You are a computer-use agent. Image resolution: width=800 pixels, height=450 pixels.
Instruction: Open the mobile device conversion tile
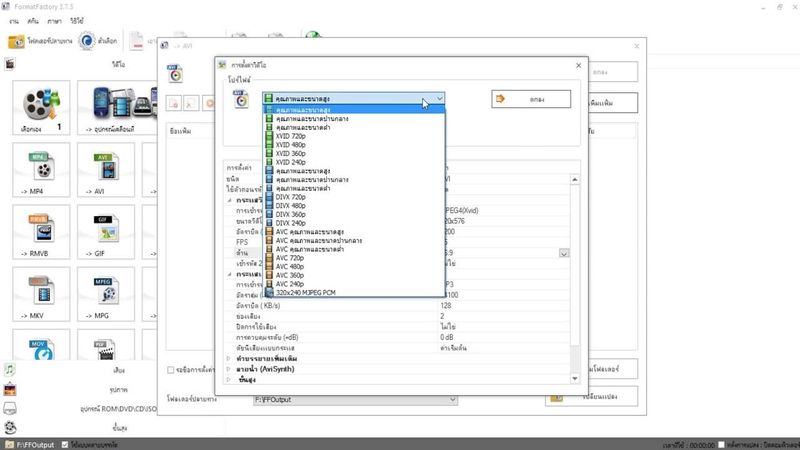coord(117,108)
